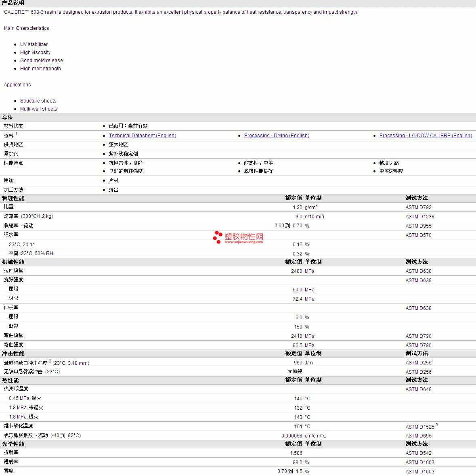Screen dimensions: 476x475
Task: Click 'ASTM D696' test method
Action: click(419, 436)
